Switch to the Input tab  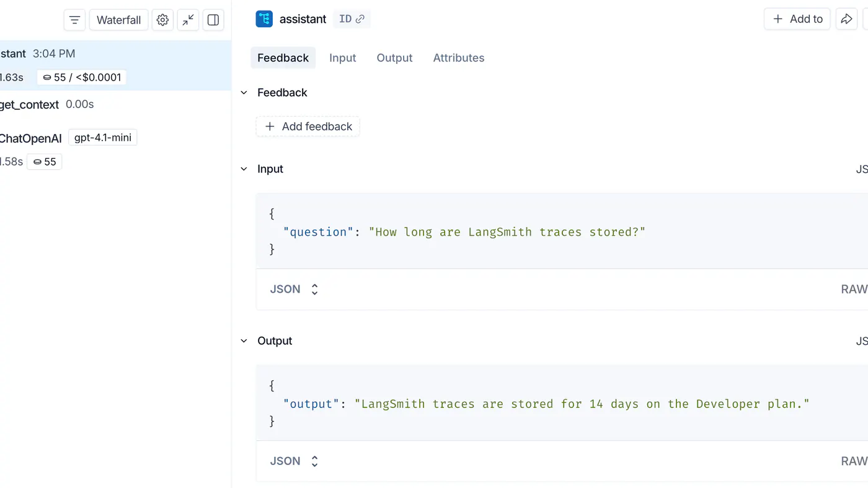click(343, 58)
